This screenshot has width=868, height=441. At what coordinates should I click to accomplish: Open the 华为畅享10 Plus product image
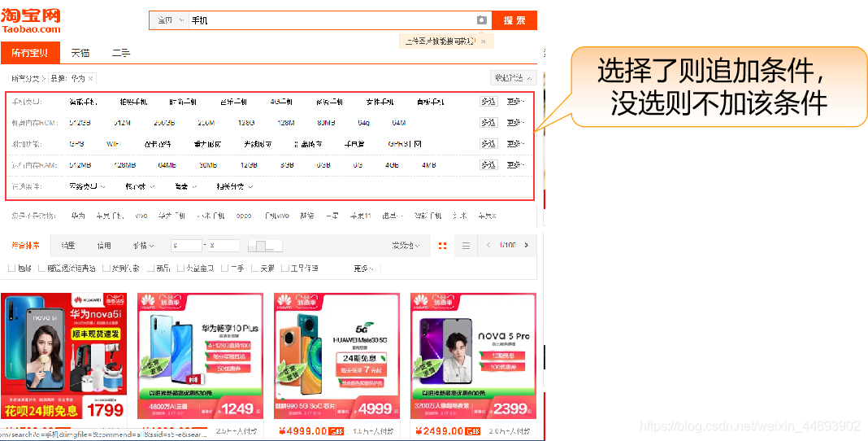pos(200,356)
